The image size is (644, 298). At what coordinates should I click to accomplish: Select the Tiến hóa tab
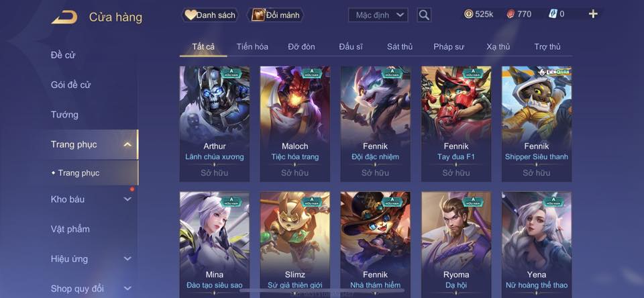(252, 47)
